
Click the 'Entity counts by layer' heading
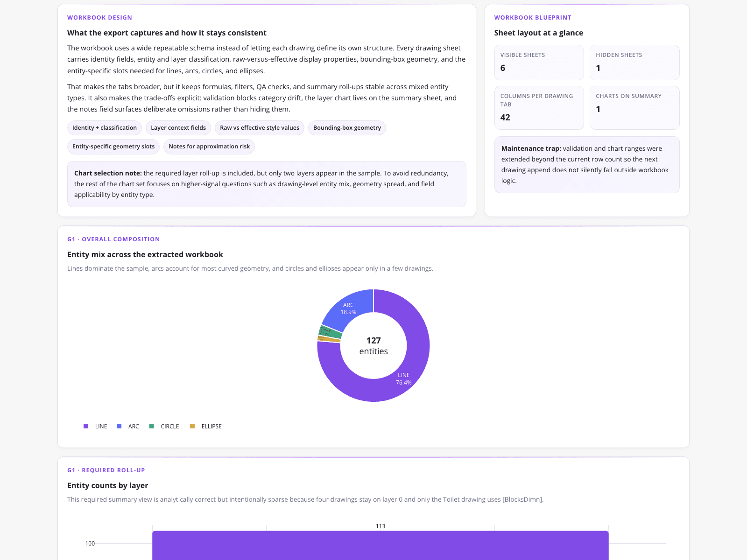click(107, 485)
